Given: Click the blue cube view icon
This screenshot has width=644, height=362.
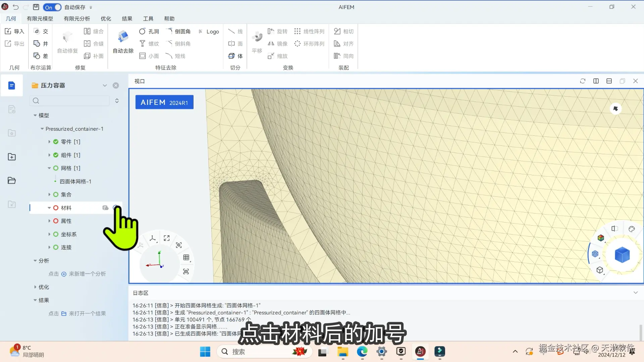Looking at the screenshot, I should 622,255.
